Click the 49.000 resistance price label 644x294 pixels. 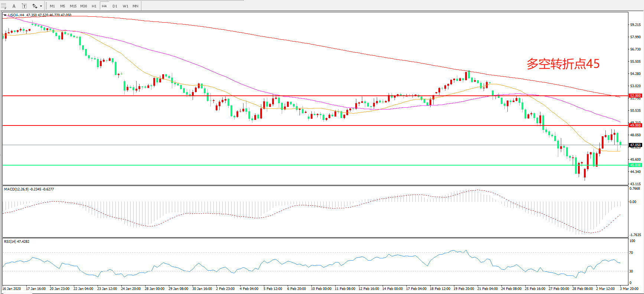click(x=635, y=125)
